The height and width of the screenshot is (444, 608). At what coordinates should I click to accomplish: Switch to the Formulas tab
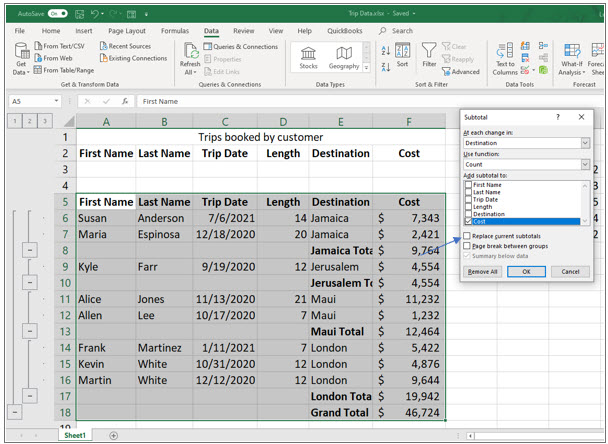[175, 31]
